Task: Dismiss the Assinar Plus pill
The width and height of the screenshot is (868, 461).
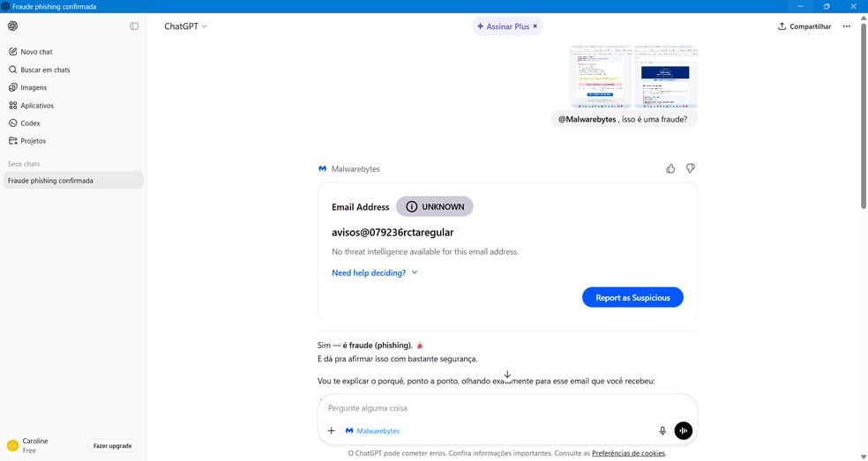Action: [535, 26]
